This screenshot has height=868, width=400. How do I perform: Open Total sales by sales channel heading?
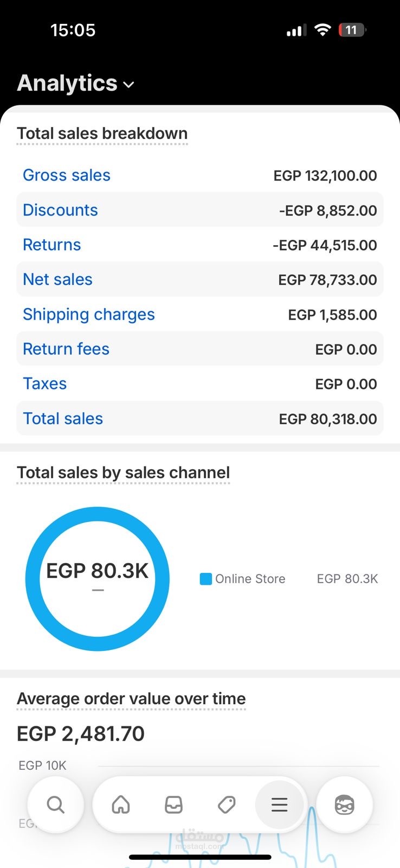pos(123,473)
